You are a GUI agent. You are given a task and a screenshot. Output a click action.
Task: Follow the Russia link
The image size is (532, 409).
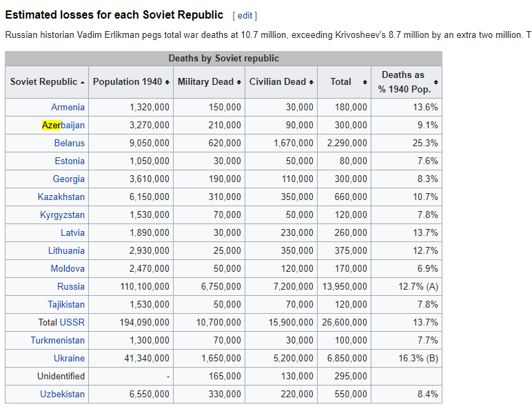click(71, 287)
